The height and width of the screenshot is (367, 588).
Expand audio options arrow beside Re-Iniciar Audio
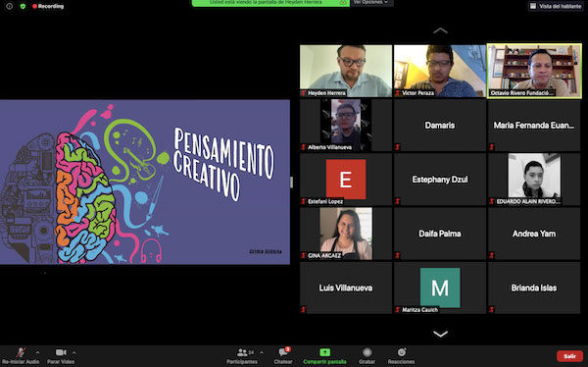37,352
